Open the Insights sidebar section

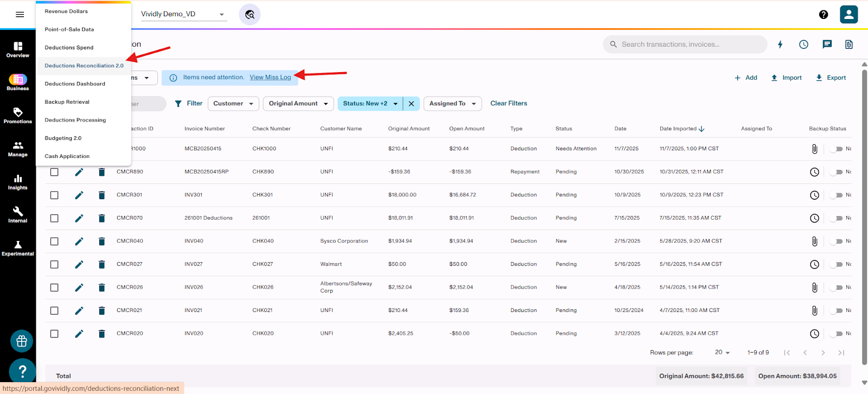point(18,182)
